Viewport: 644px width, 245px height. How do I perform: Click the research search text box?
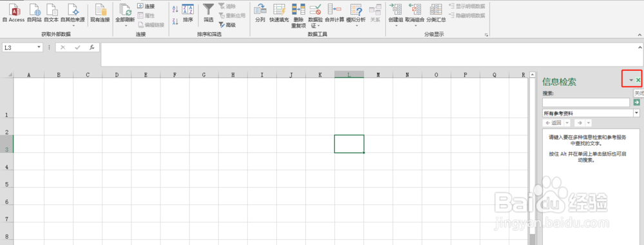point(586,103)
